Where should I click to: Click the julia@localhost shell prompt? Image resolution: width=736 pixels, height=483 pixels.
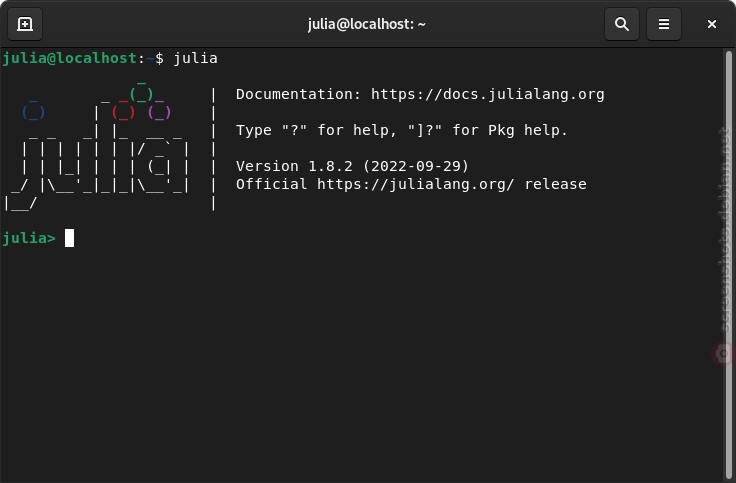coord(83,58)
